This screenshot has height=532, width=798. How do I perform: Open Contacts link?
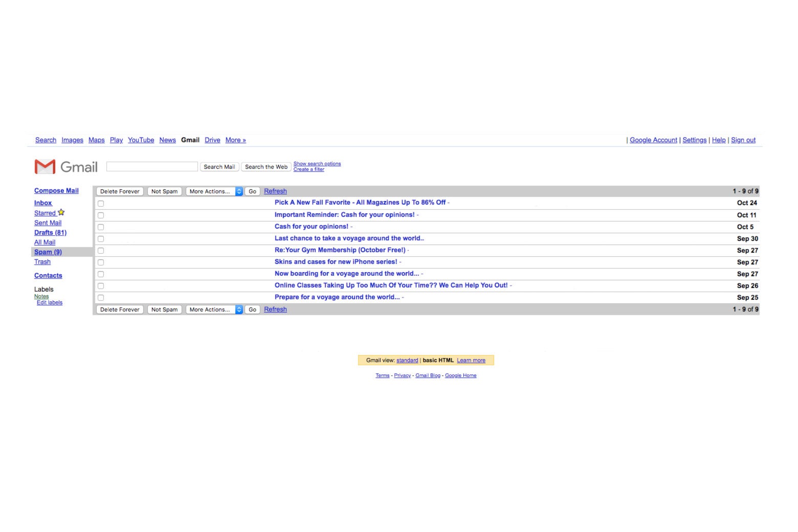(48, 276)
